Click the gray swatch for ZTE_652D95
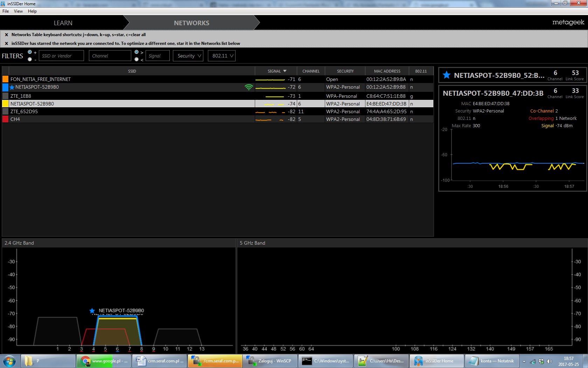This screenshot has width=588, height=368. point(5,111)
